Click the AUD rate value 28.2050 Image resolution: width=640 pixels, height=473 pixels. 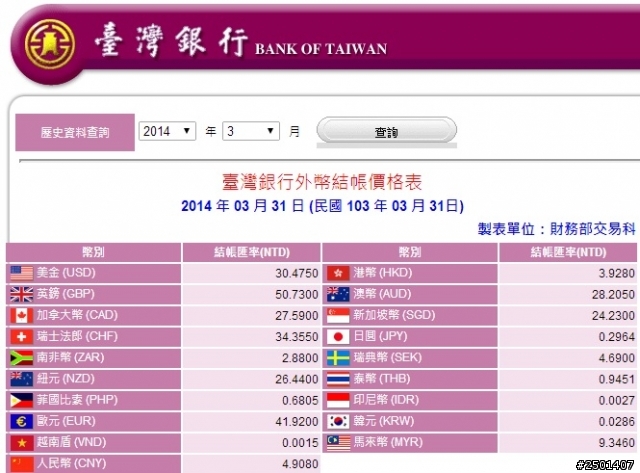coord(613,295)
